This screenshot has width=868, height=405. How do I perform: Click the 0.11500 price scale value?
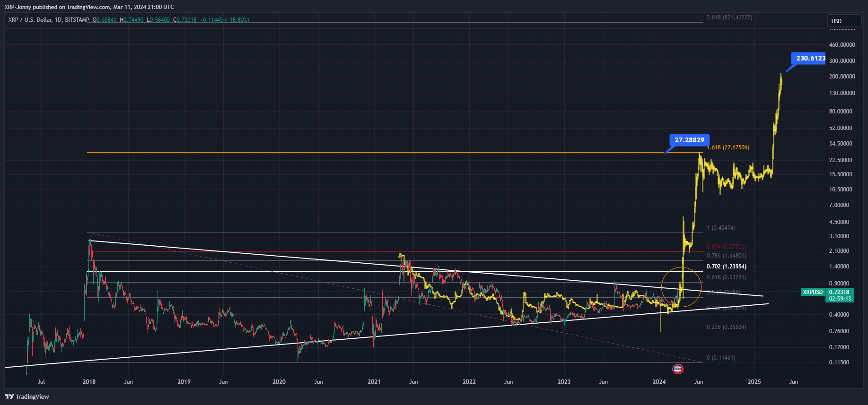tap(839, 362)
